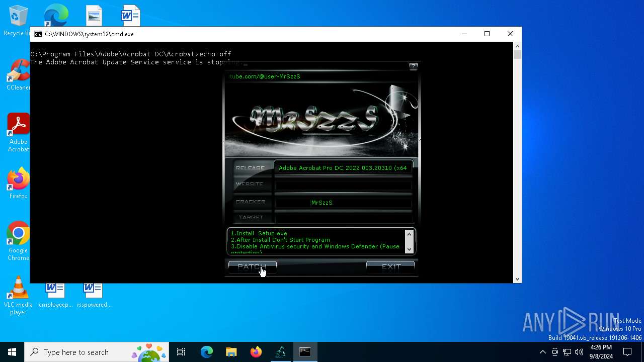Show hidden tray icons chevron

[542, 352]
